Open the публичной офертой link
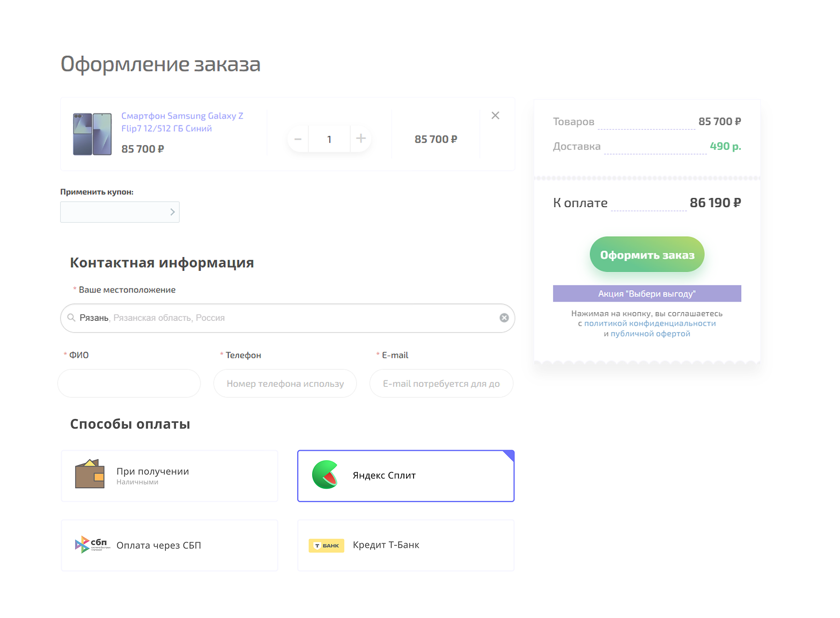This screenshot has width=840, height=618. tap(650, 334)
